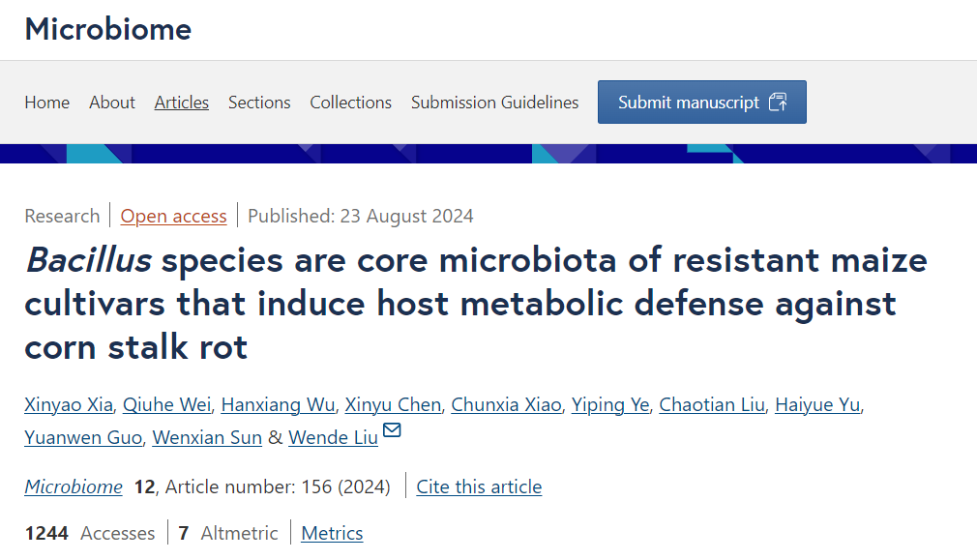
Task: Open the About navigation item
Action: coord(112,103)
